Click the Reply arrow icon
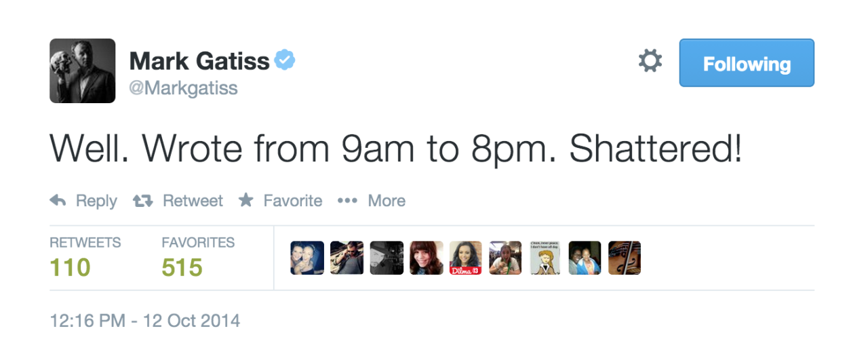 pyautogui.click(x=58, y=201)
